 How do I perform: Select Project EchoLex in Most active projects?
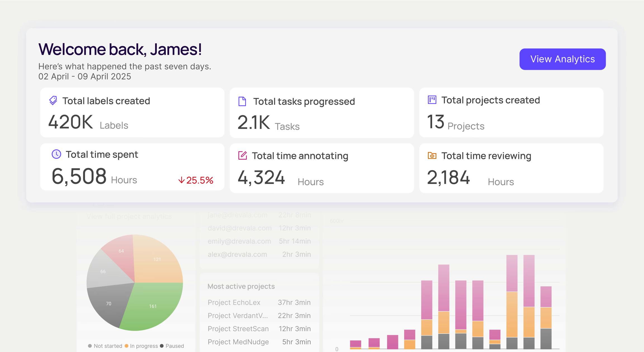click(234, 302)
